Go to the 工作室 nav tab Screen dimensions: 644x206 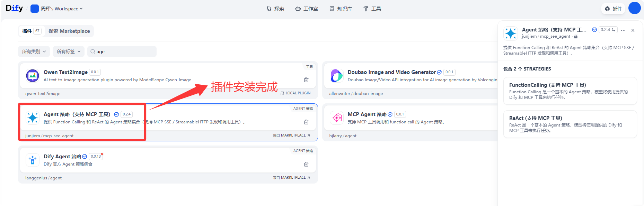307,9
